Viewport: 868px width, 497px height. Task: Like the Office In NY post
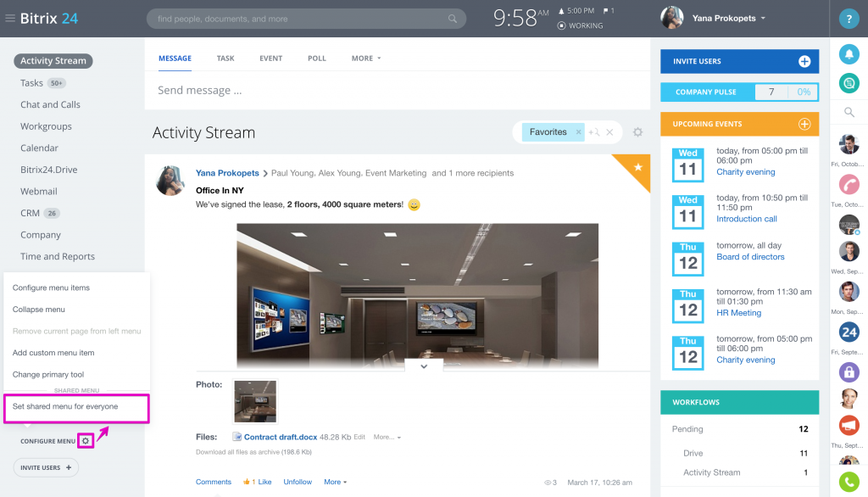[x=258, y=482]
